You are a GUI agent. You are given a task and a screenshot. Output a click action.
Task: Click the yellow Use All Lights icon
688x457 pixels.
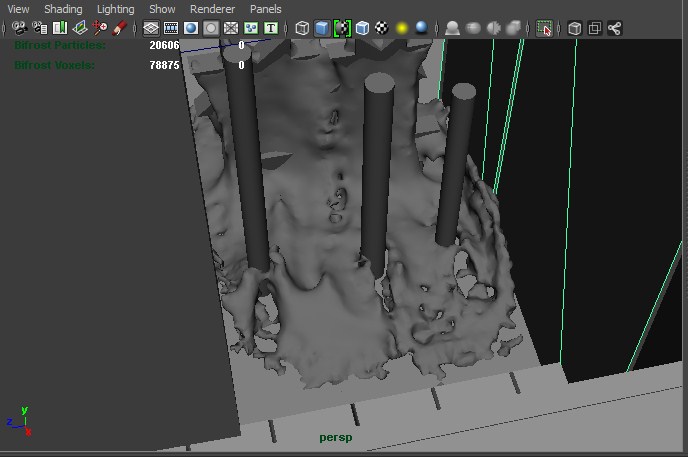tap(402, 28)
